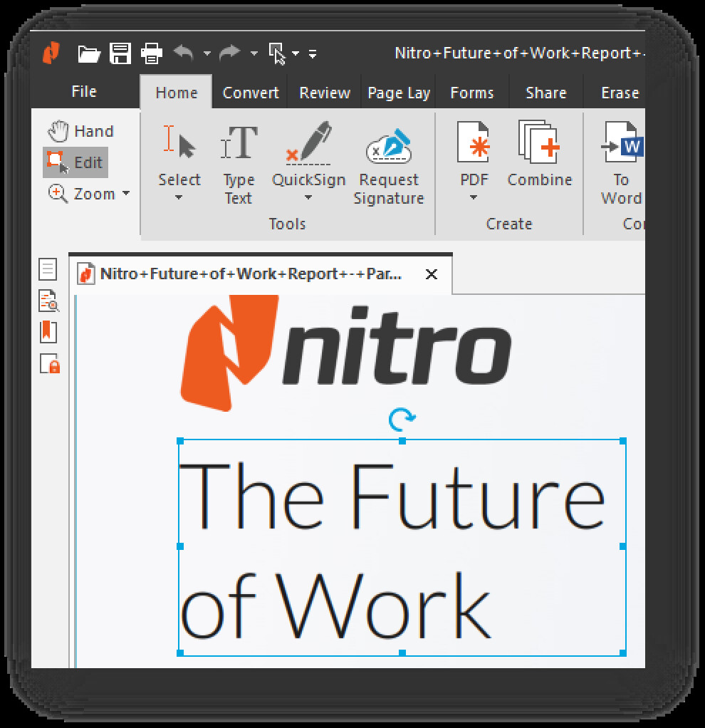Open the Bookmarks pane in sidebar
Viewport: 705px width, 728px height.
pyautogui.click(x=48, y=332)
